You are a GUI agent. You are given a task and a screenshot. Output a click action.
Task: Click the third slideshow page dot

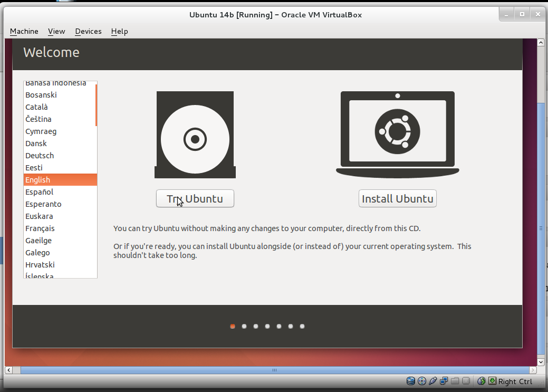pyautogui.click(x=255, y=326)
